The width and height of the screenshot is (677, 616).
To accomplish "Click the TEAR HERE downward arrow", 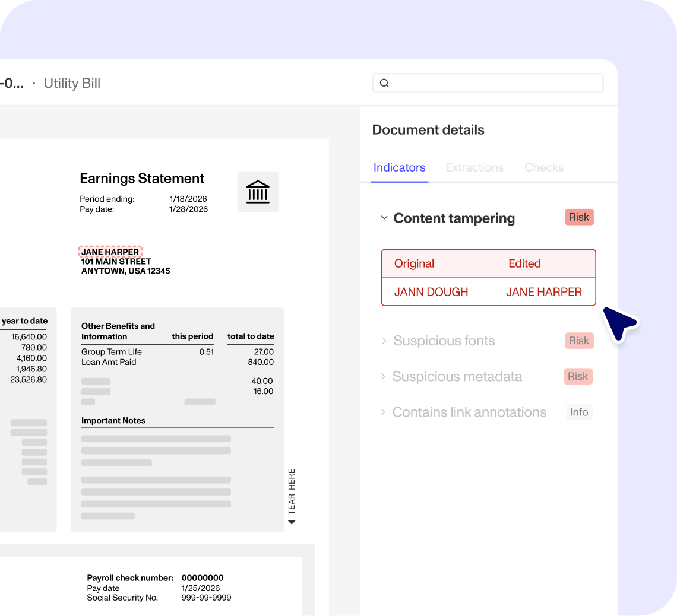I will click(291, 522).
